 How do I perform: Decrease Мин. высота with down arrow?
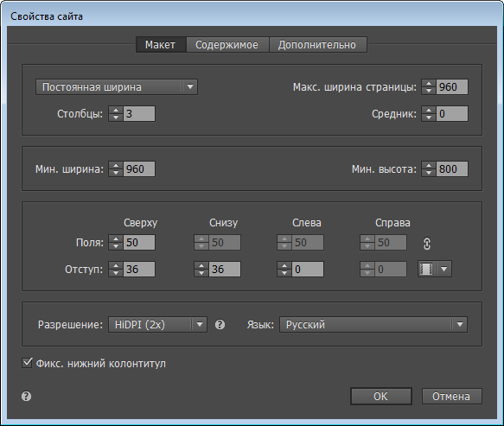(429, 173)
